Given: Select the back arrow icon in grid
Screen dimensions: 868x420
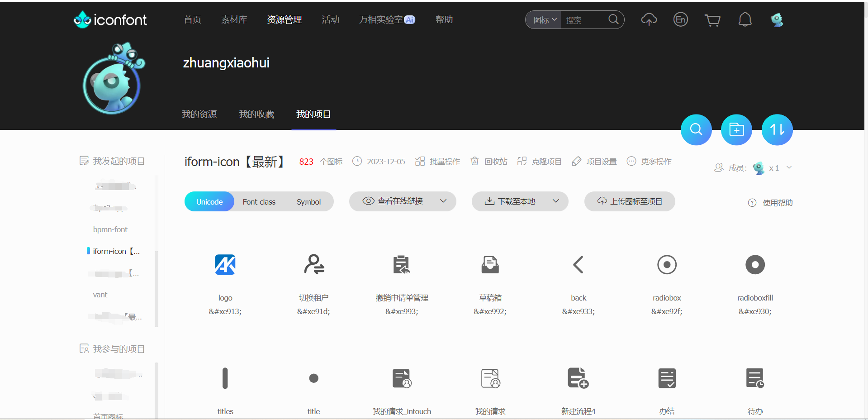Looking at the screenshot, I should [x=578, y=265].
